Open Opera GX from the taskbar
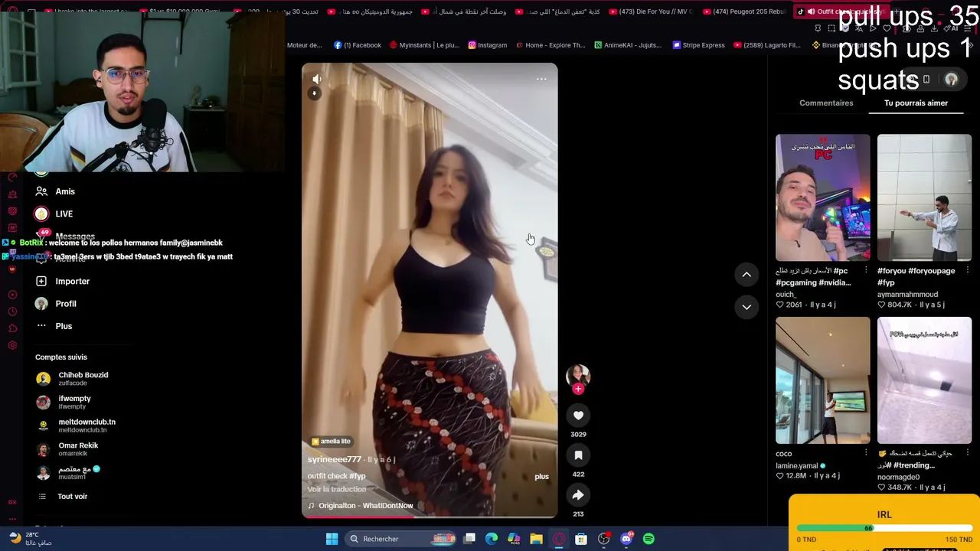Viewport: 980px width, 551px height. [x=559, y=539]
